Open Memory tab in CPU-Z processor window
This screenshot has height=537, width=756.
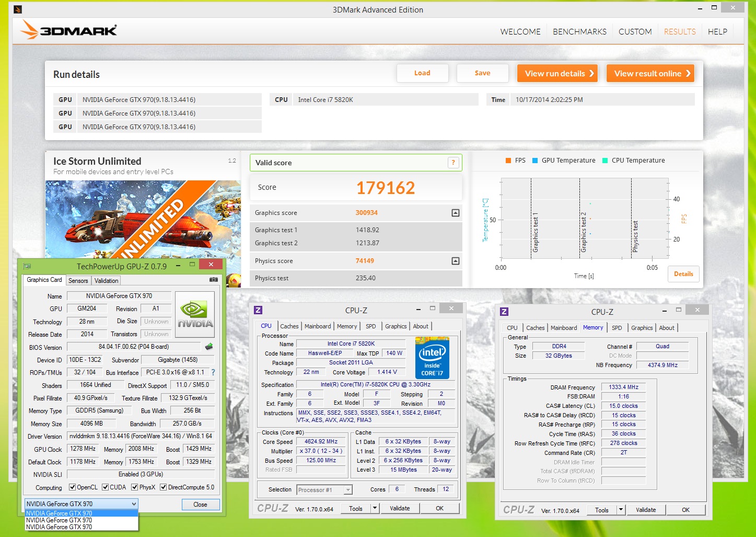(347, 326)
